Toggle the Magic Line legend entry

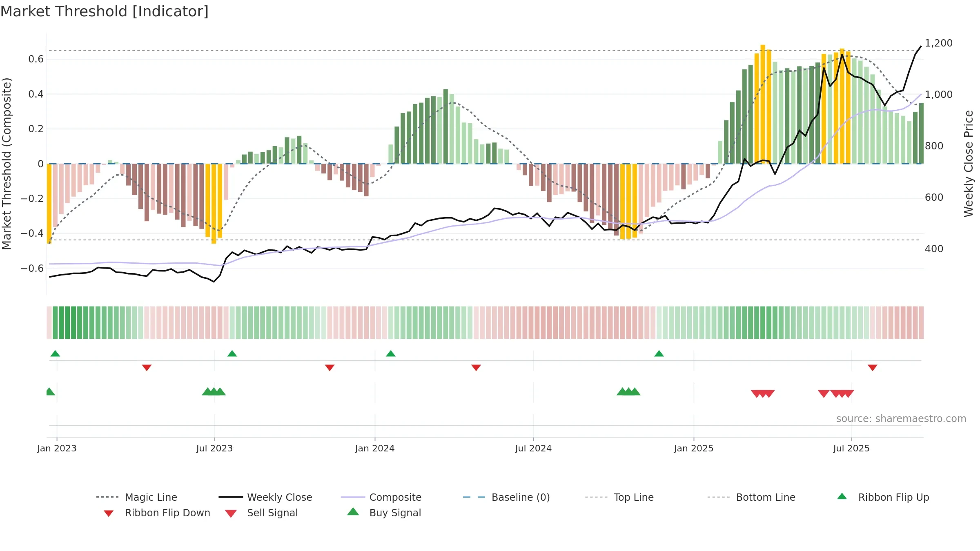point(136,497)
